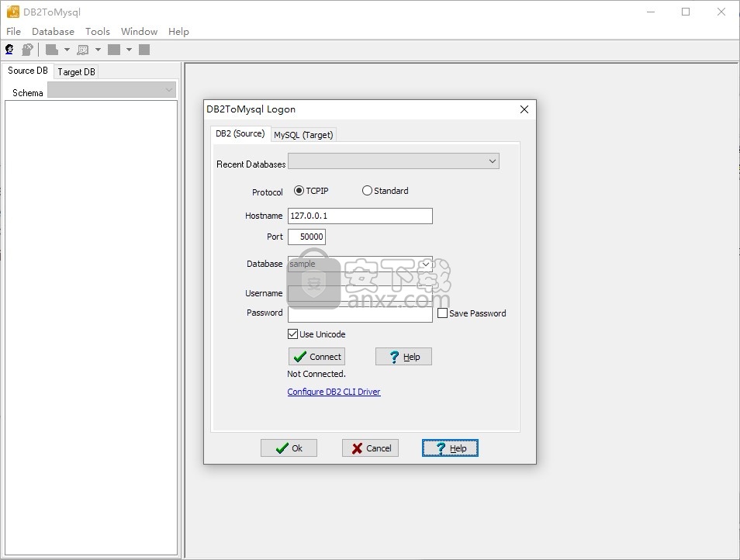Viewport: 740px width, 560px height.
Task: Open the Tools menu
Action: tap(97, 32)
